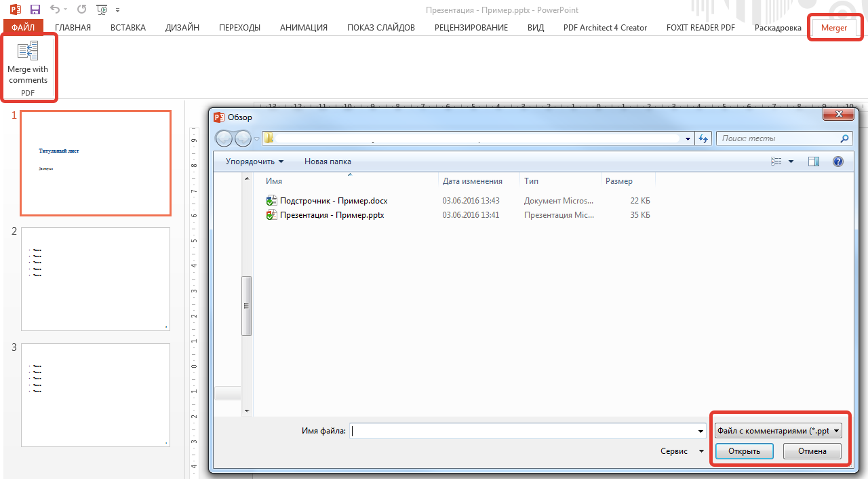Click the search magnifier icon

point(844,138)
